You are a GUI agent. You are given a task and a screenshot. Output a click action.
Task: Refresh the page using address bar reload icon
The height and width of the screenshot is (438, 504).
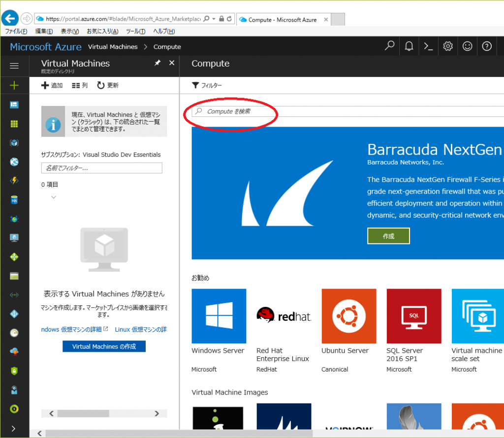[x=229, y=19]
